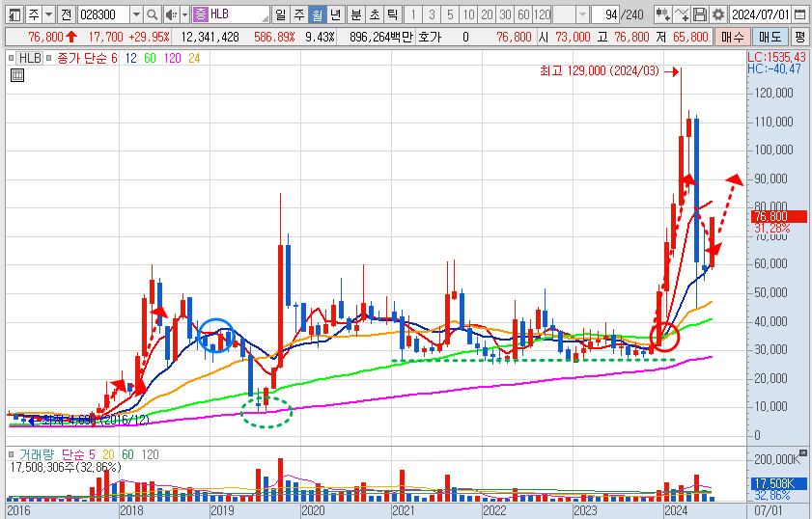This screenshot has width=812, height=519.
Task: Click the 07/01 date label on time axis
Action: [768, 510]
